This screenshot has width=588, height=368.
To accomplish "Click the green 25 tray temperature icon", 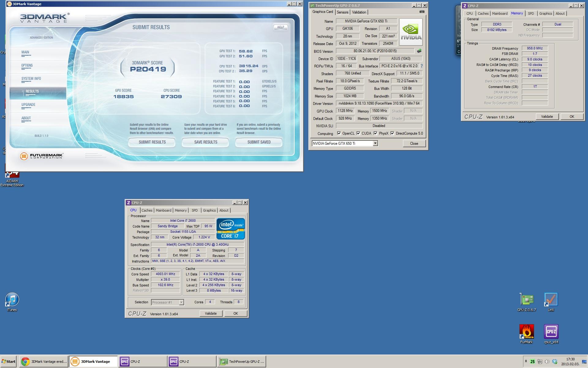I will pos(533,362).
